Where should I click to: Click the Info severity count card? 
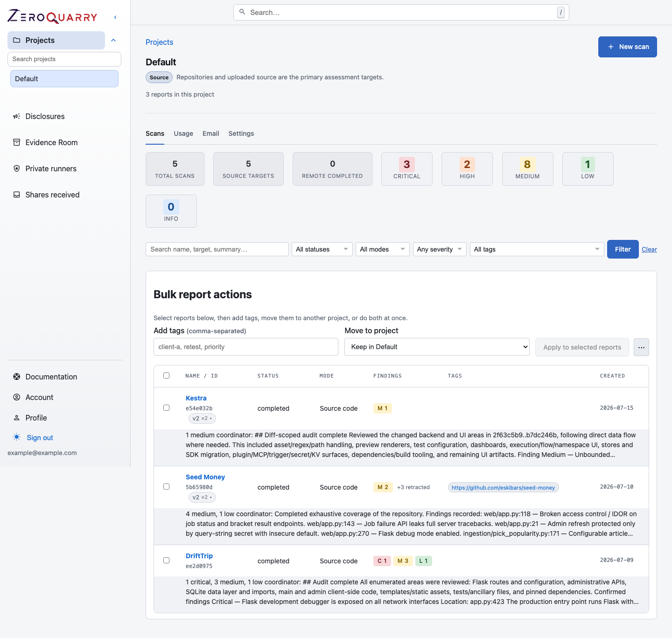(171, 211)
